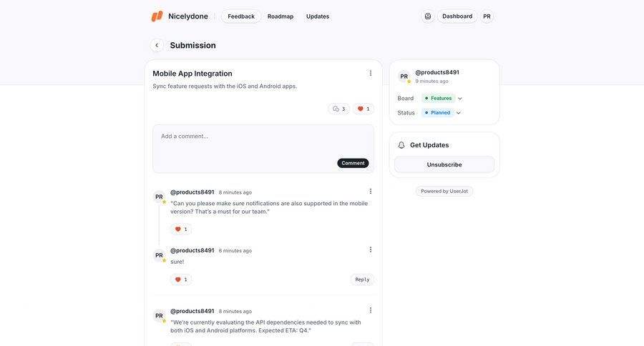Viewport: 644px width, 346px height.
Task: Click the Nicelydone logo icon
Action: [x=157, y=16]
